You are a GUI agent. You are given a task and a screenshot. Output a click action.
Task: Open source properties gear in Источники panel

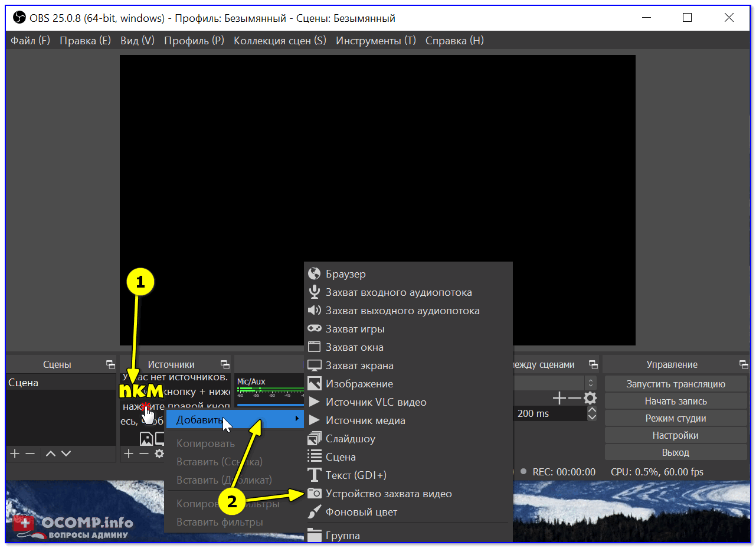point(159,454)
